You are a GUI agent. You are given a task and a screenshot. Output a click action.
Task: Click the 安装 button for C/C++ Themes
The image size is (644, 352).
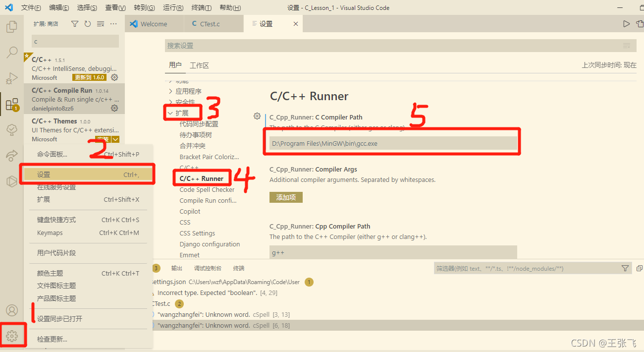[103, 139]
